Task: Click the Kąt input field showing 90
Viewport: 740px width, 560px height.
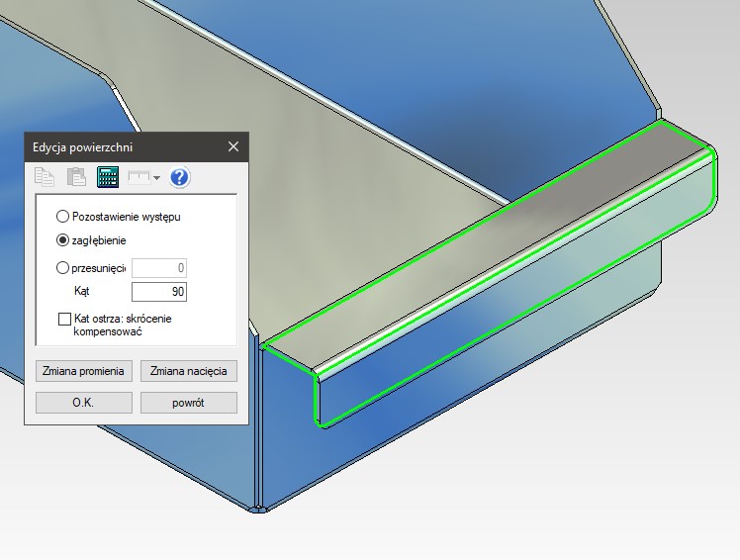Action: pyautogui.click(x=159, y=291)
